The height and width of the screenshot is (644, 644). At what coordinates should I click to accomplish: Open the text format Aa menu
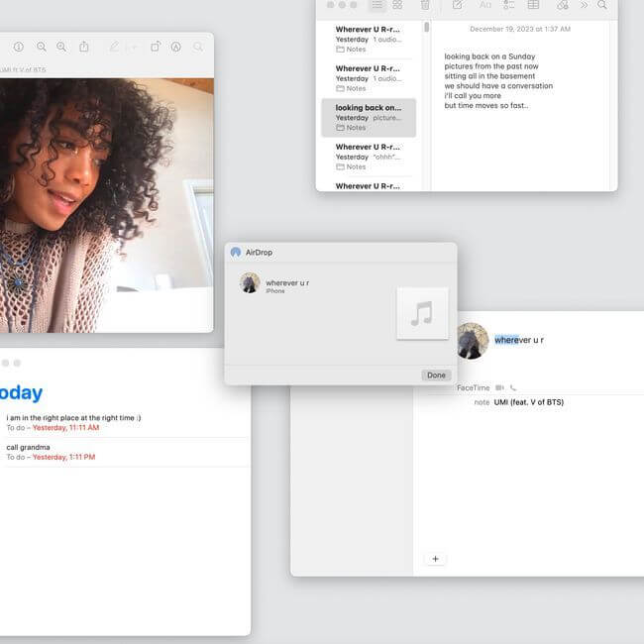(x=485, y=5)
